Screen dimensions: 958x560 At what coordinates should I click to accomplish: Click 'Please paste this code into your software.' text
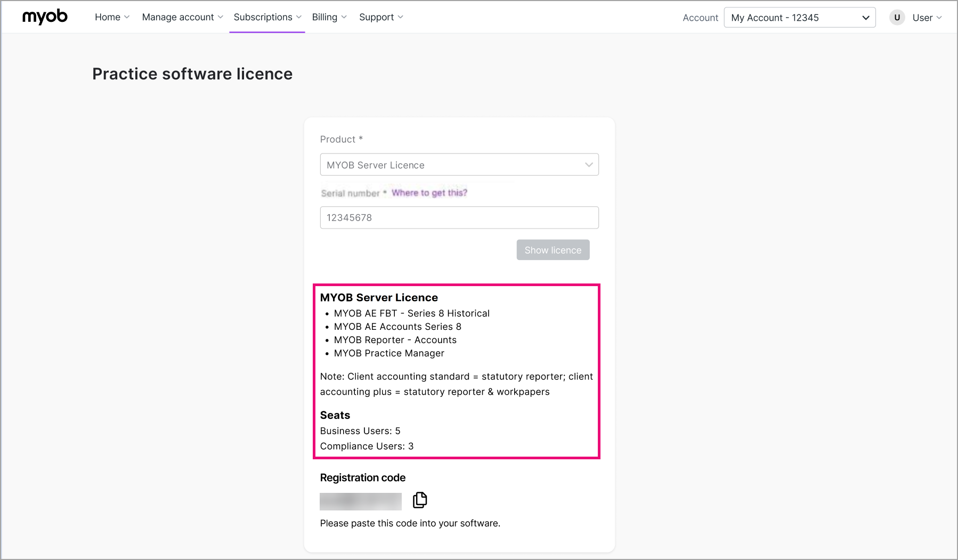coord(410,523)
